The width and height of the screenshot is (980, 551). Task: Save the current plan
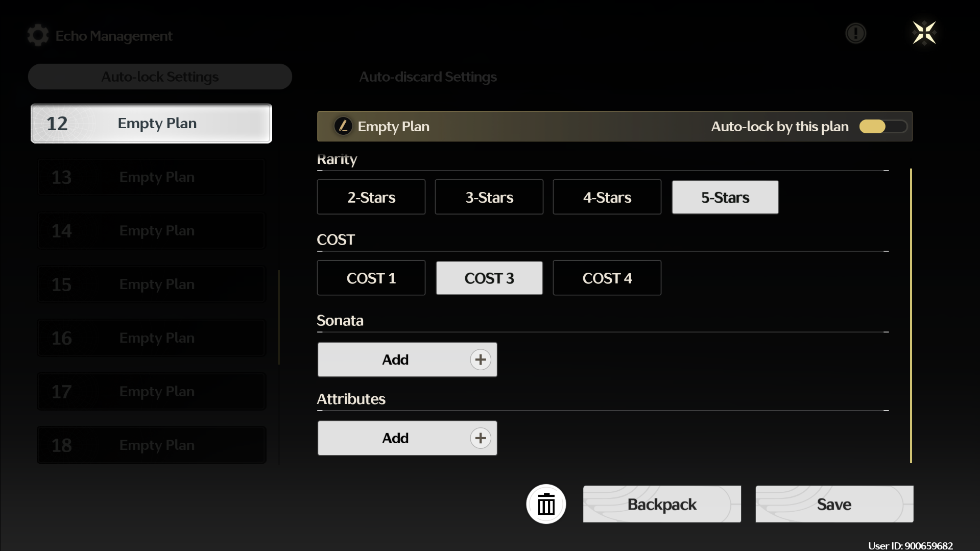(x=834, y=504)
